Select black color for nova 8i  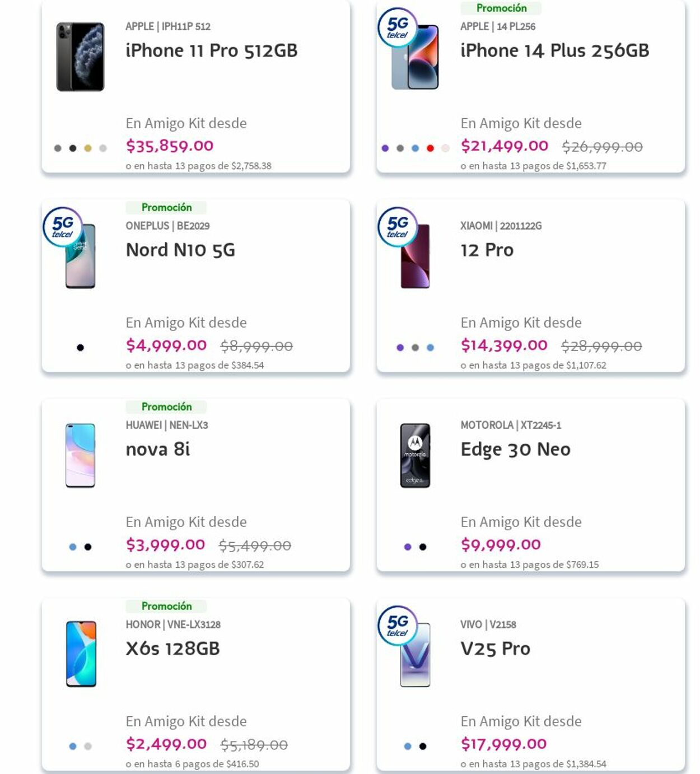tap(88, 547)
